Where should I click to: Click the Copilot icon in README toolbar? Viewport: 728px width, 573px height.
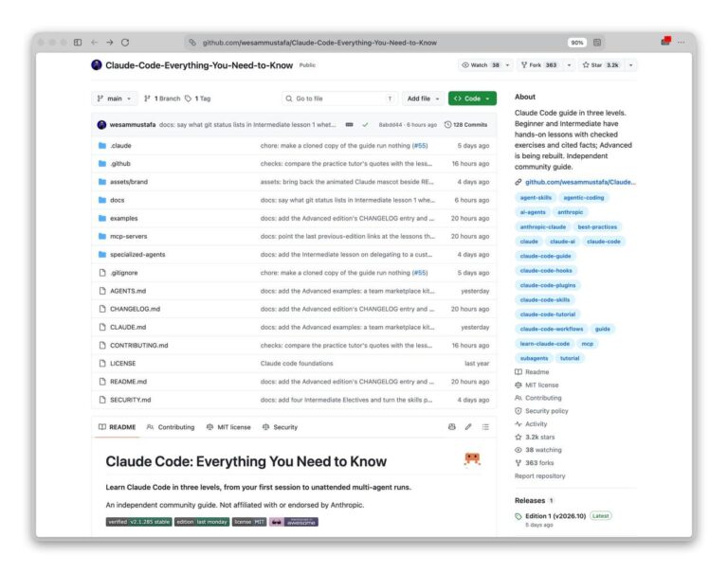(x=452, y=427)
